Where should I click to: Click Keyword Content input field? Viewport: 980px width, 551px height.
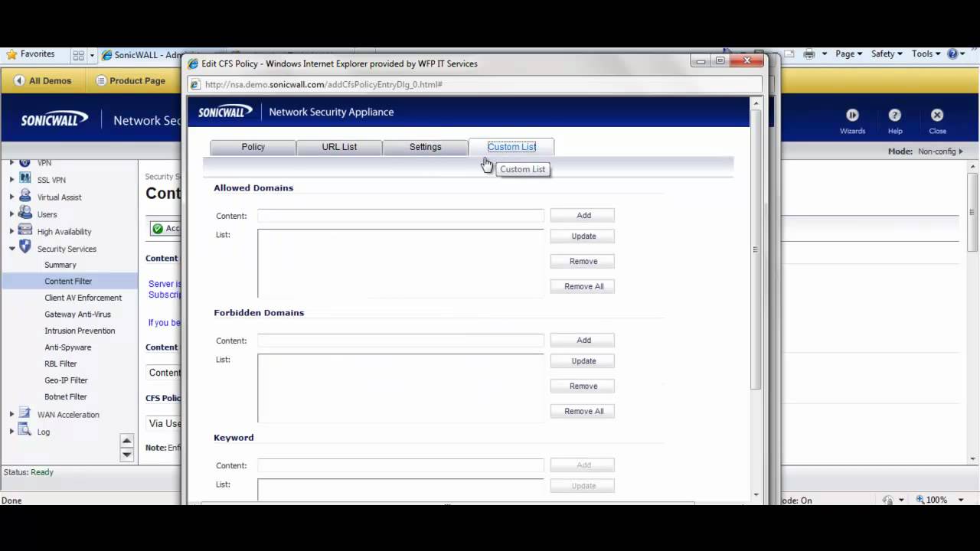pyautogui.click(x=400, y=465)
